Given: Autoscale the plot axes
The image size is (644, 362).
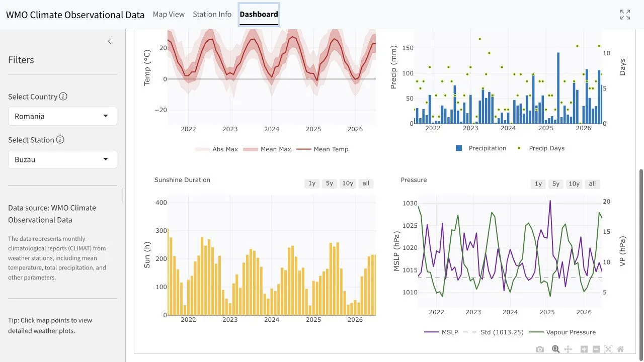Looking at the screenshot, I should point(608,349).
